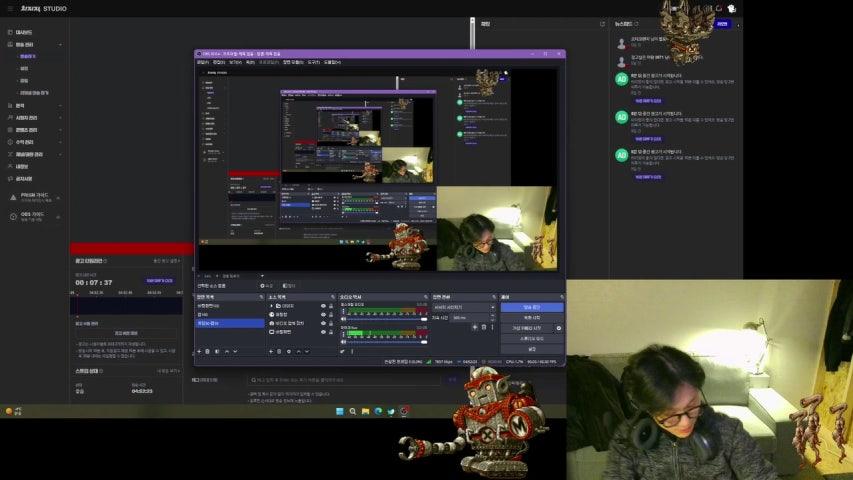Open the OBS Tools menu
The image size is (853, 480).
coord(314,62)
